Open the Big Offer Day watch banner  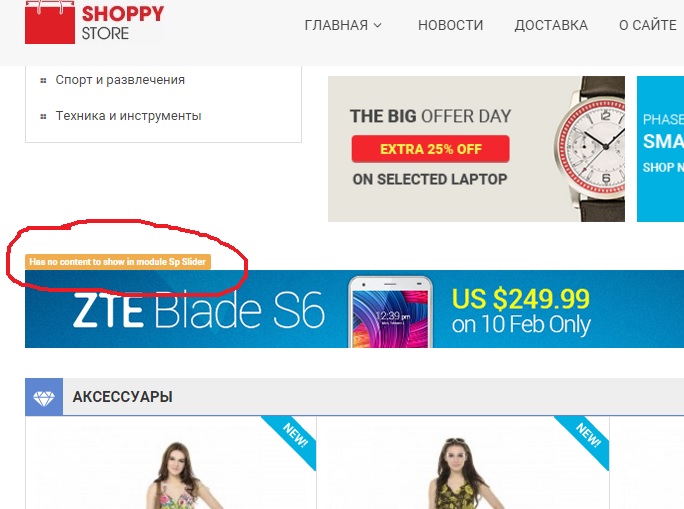476,149
